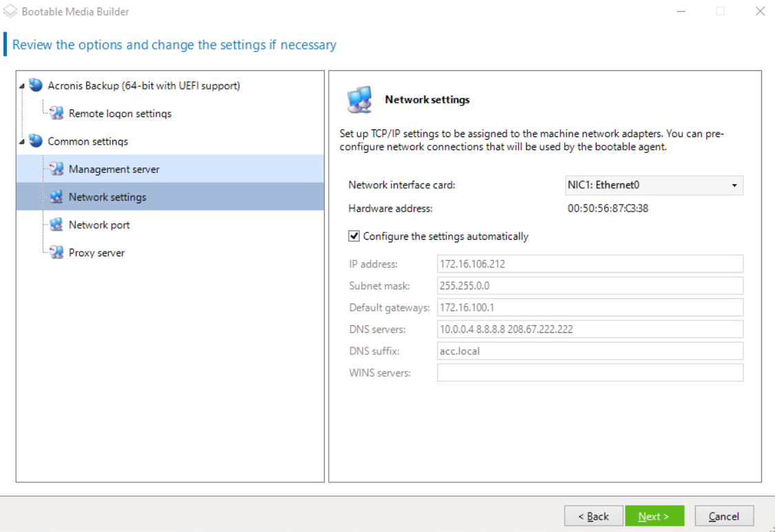Click the DNS suffix field
The height and width of the screenshot is (532, 775).
coord(590,351)
